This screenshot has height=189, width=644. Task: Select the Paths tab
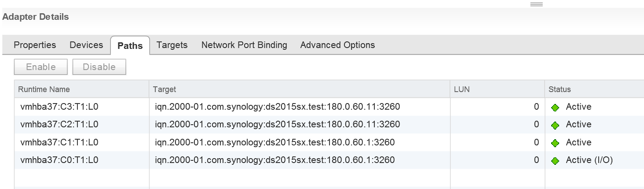click(130, 45)
